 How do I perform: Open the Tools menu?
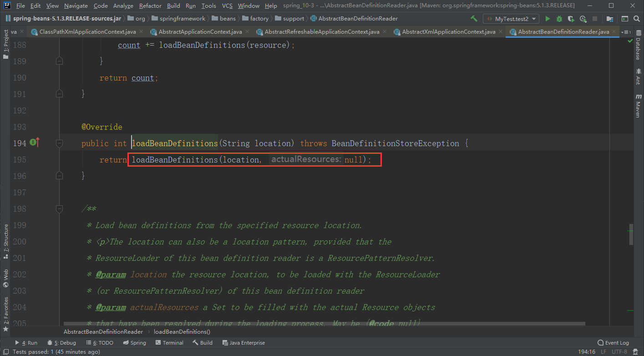pos(208,5)
